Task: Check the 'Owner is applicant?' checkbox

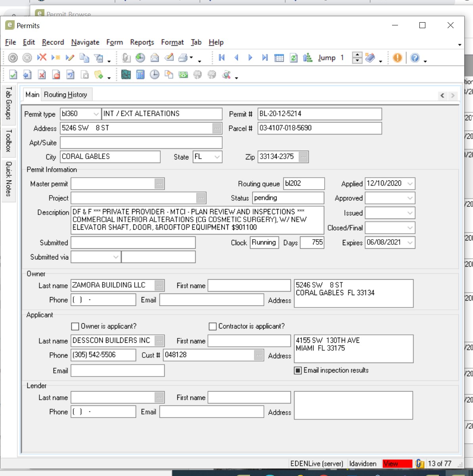Action: (x=75, y=326)
